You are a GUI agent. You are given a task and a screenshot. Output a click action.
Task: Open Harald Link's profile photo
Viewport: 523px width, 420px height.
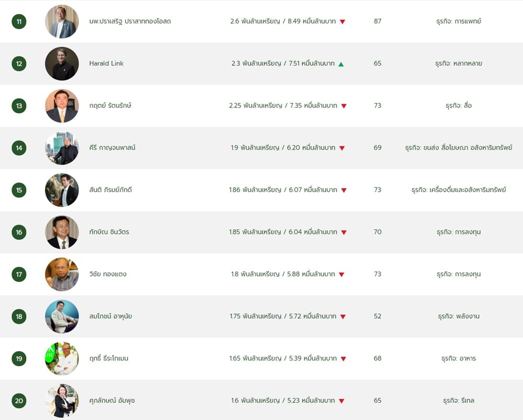point(62,64)
